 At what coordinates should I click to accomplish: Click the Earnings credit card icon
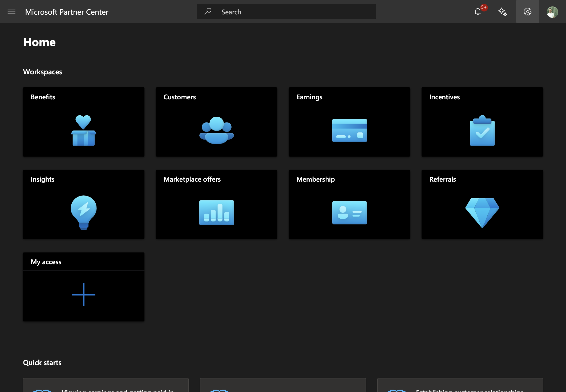349,130
